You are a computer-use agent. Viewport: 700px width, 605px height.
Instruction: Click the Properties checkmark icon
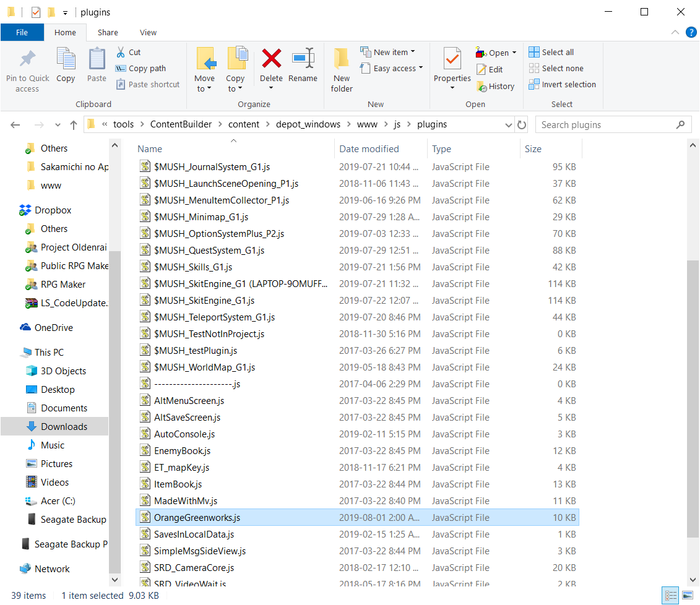click(452, 59)
